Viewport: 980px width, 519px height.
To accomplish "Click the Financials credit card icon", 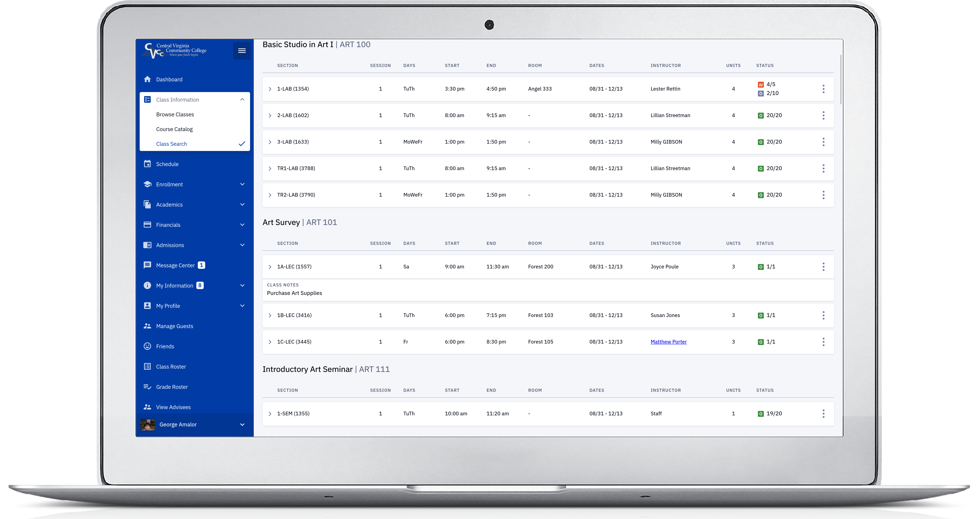I will click(147, 225).
